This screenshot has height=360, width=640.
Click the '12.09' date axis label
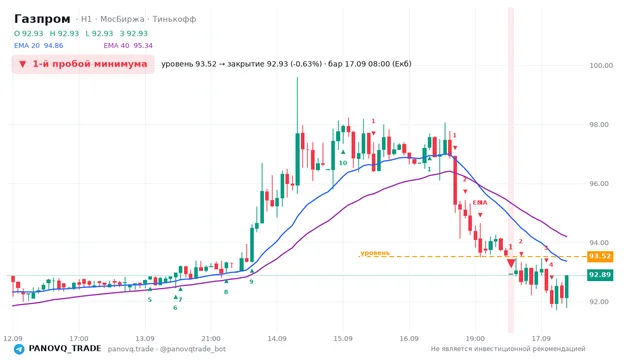pyautogui.click(x=13, y=338)
